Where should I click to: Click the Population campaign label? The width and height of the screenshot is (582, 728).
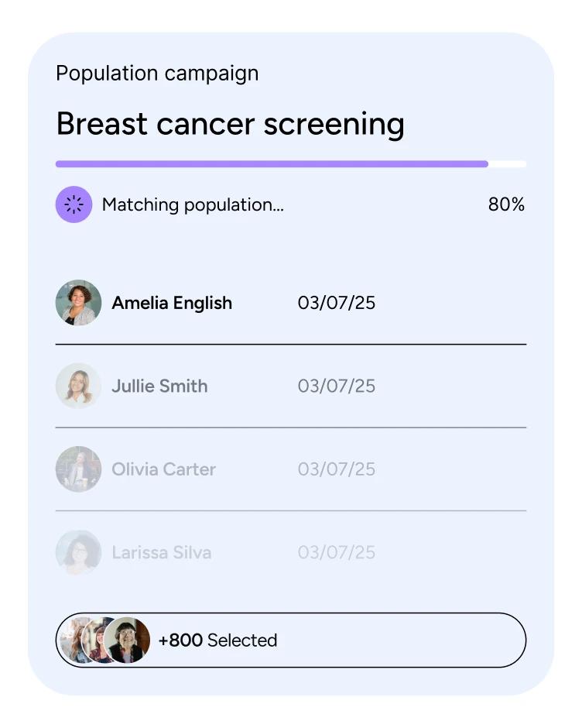coord(157,74)
